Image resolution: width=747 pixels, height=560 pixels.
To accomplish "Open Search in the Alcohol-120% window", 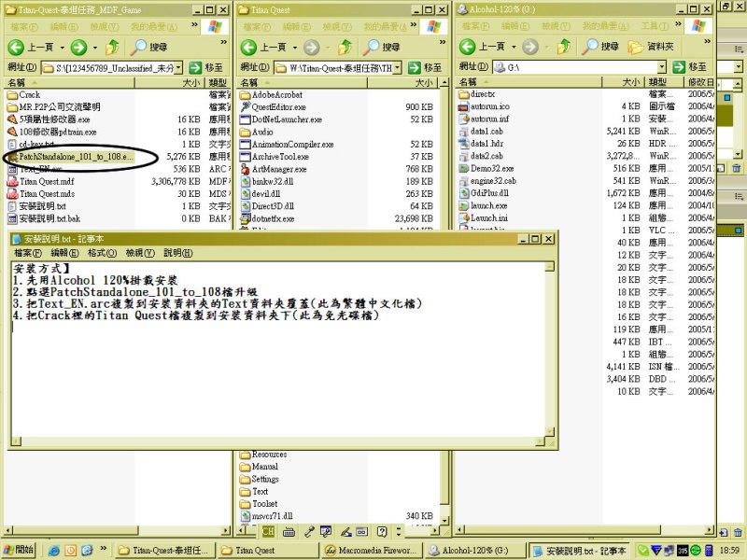I will [600, 47].
